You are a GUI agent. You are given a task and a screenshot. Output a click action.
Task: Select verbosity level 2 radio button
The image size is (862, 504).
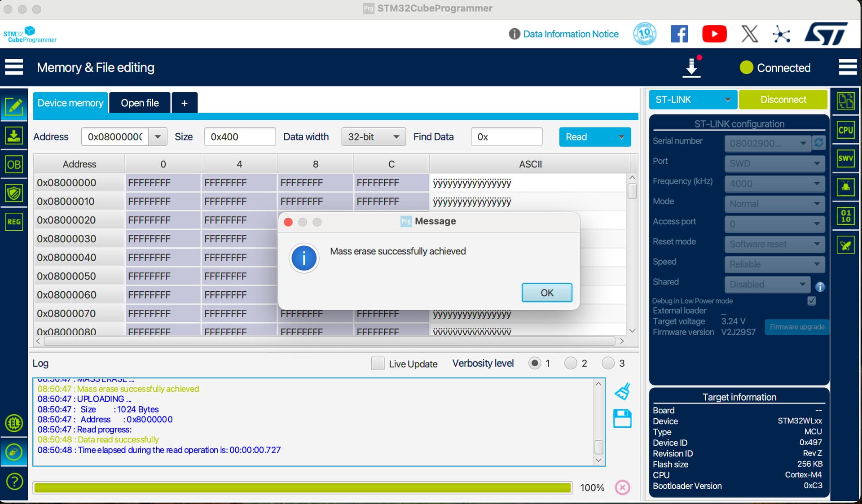tap(571, 363)
